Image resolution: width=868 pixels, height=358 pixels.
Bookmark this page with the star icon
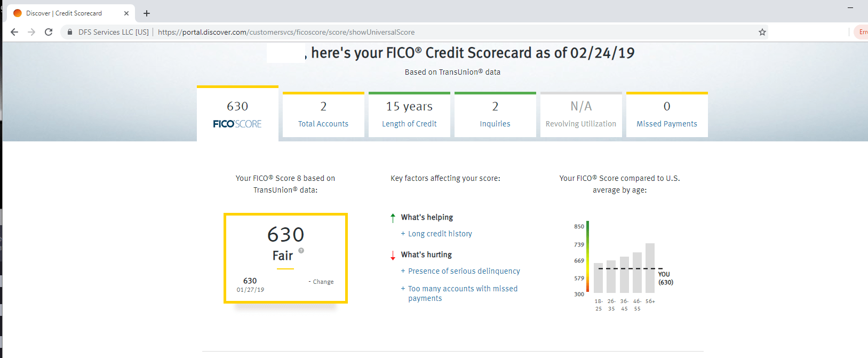[762, 32]
